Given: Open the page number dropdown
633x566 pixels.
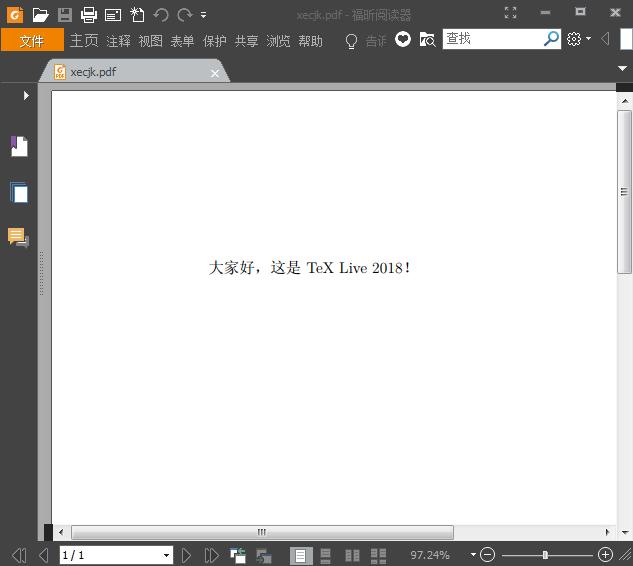Looking at the screenshot, I should click(x=166, y=556).
